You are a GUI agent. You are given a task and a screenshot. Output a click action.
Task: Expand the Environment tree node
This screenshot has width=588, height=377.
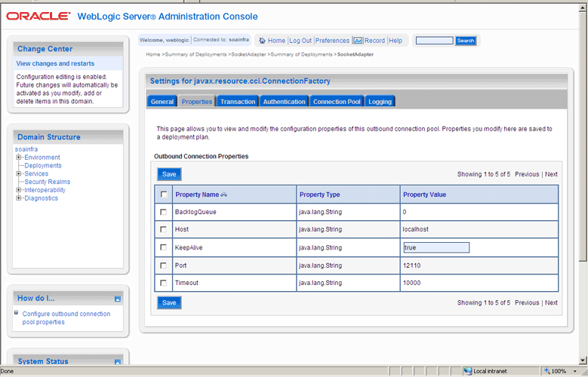tap(18, 158)
